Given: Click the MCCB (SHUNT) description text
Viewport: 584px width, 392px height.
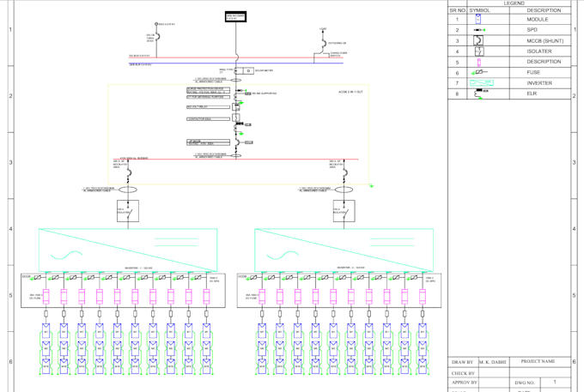Looking at the screenshot, I should point(544,41).
